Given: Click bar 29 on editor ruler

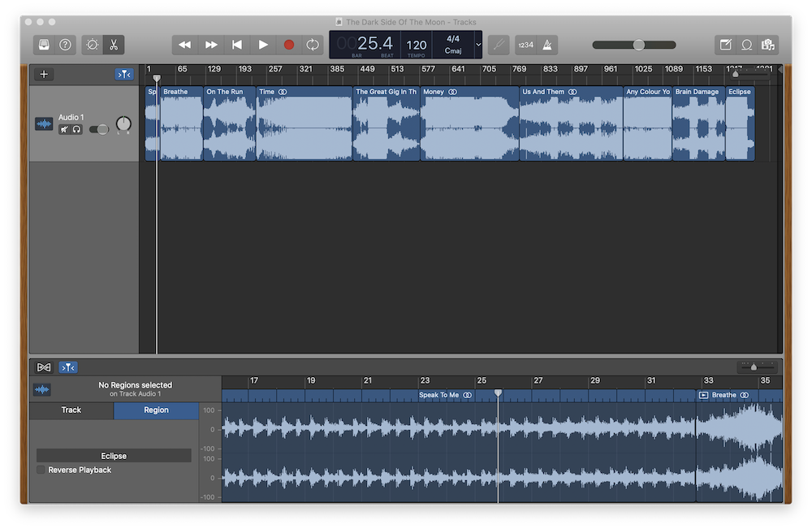Looking at the screenshot, I should pyautogui.click(x=595, y=380).
